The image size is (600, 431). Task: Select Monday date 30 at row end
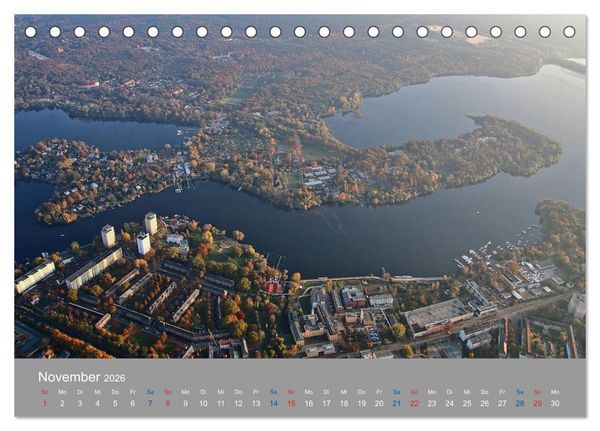click(555, 403)
